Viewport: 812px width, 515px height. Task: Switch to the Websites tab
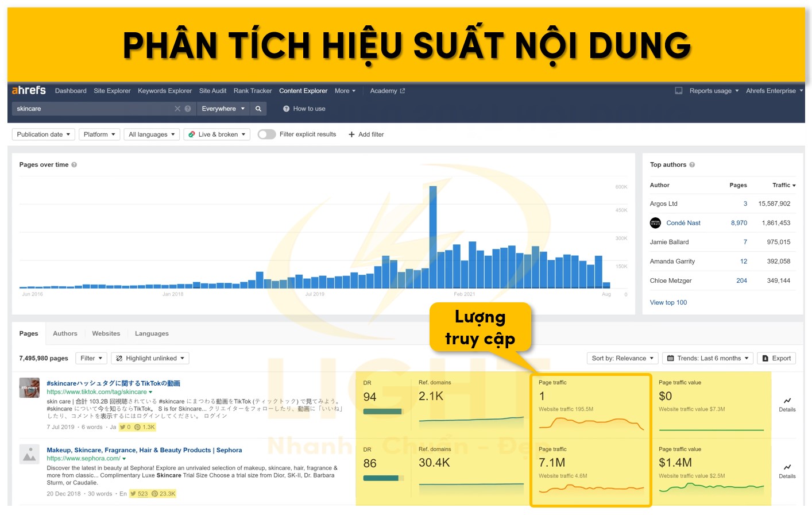106,333
